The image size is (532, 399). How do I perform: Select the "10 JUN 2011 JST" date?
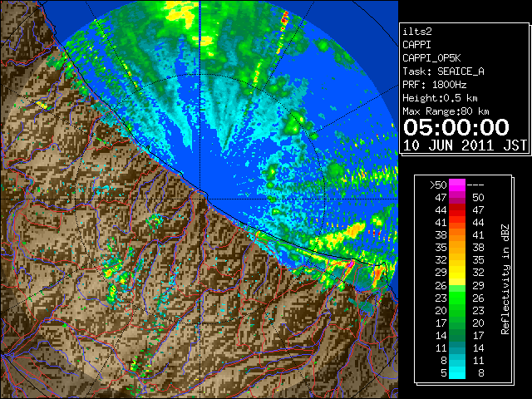point(465,145)
